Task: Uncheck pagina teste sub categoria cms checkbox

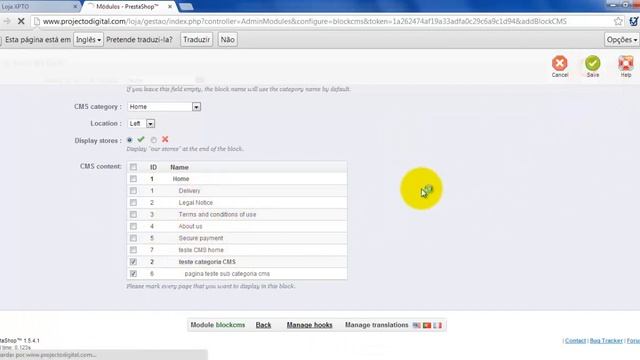Action: coord(133,273)
